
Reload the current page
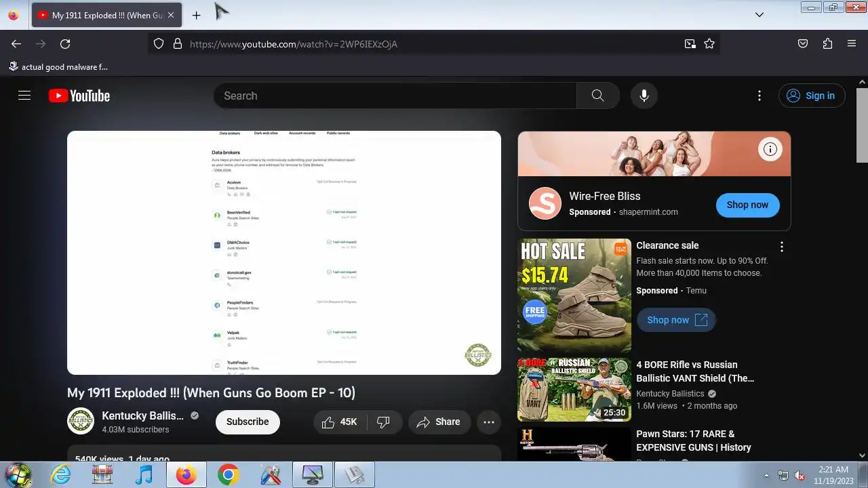65,44
